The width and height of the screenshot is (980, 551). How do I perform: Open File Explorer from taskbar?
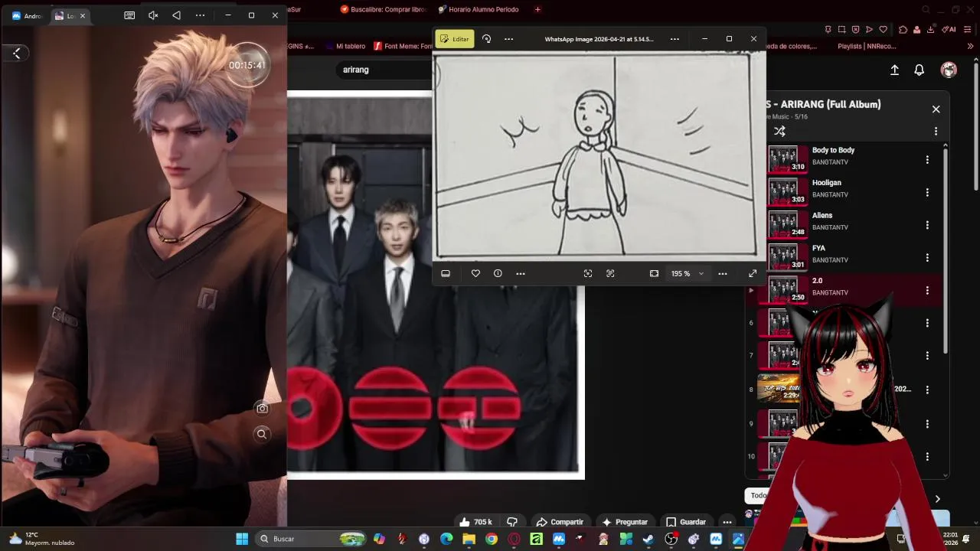click(x=469, y=539)
